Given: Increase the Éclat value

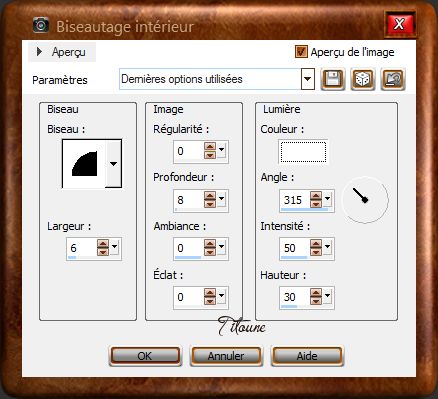Looking at the screenshot, I should tap(210, 293).
